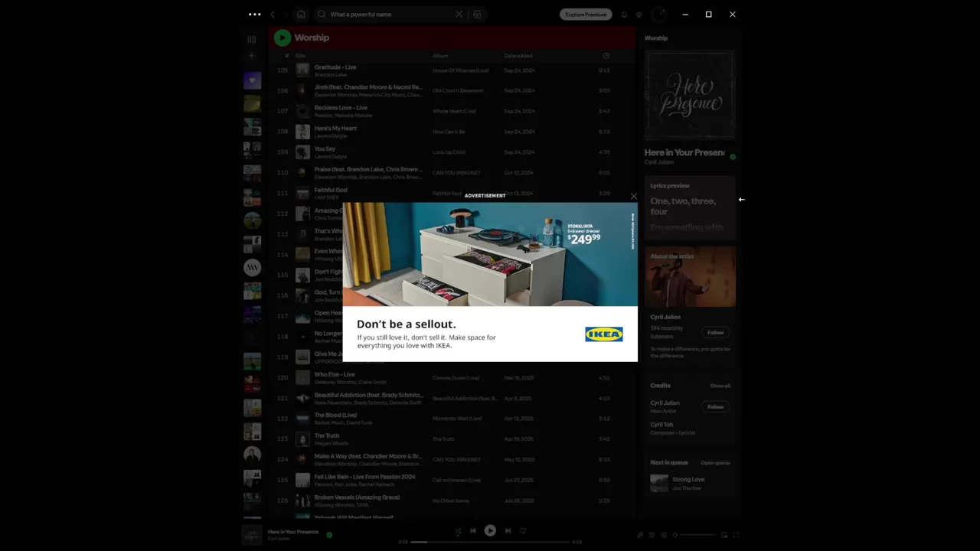
Task: Open now-playing cover thumbnail in bottom bar
Action: 252,535
